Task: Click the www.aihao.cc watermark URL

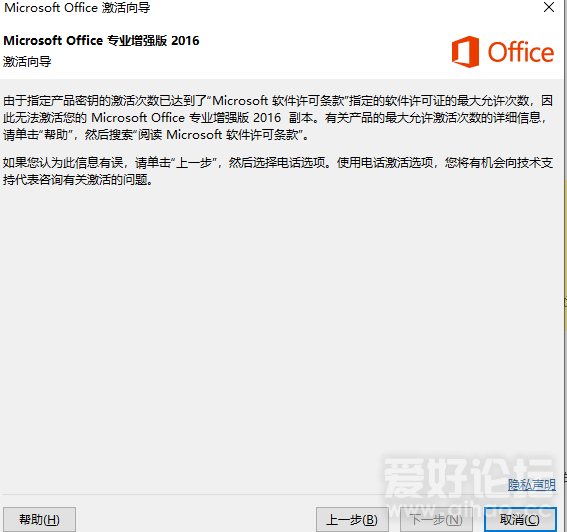Action: click(469, 509)
